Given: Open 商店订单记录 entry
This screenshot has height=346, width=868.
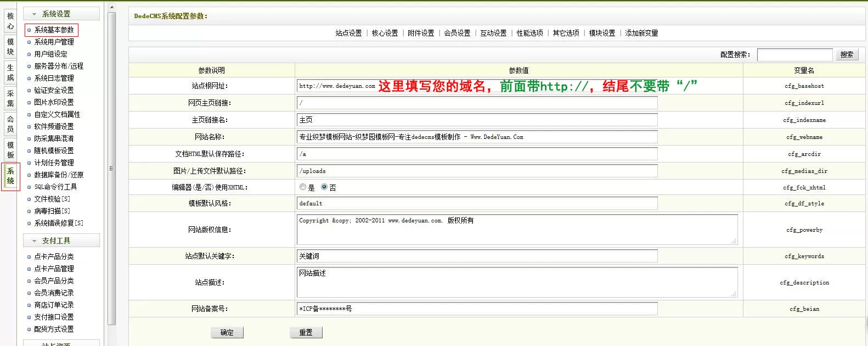Looking at the screenshot, I should 54,305.
